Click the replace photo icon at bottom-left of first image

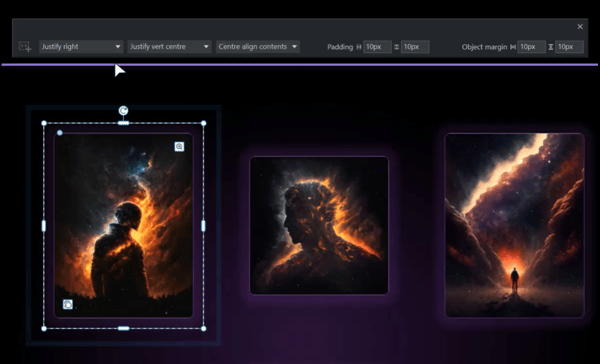coord(68,304)
